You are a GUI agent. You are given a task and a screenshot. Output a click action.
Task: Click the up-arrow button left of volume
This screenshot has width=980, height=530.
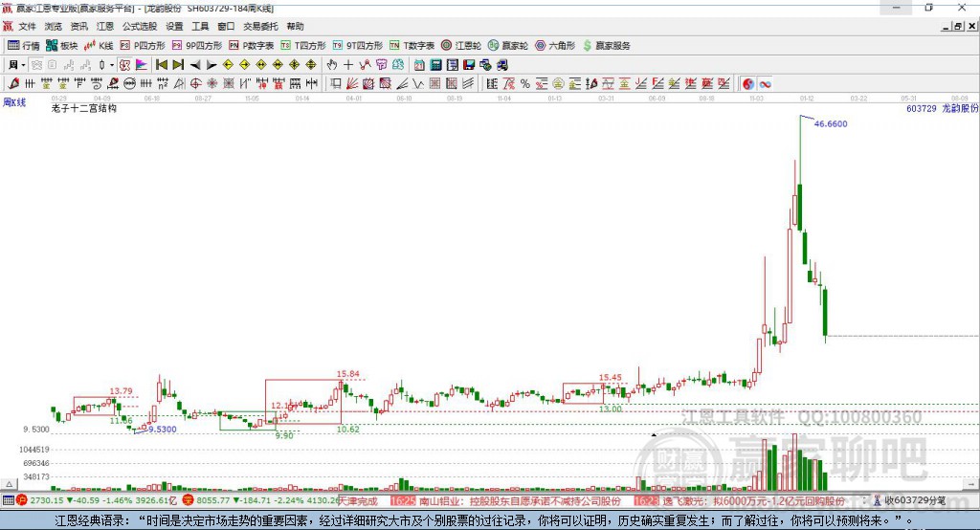click(x=9, y=484)
